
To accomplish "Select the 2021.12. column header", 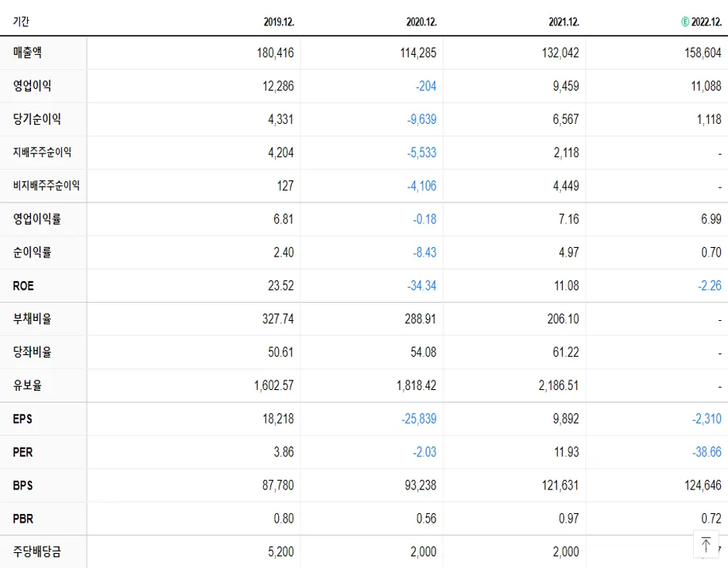I will pyautogui.click(x=564, y=21).
